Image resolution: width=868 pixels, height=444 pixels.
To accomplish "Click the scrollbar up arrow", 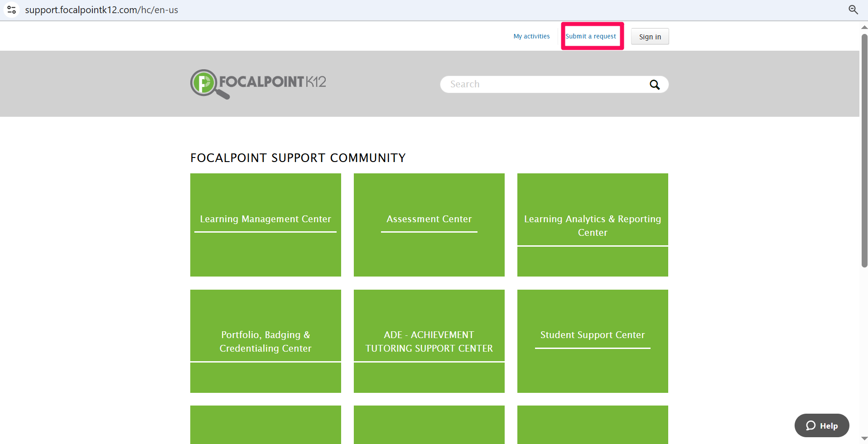I will tap(864, 27).
